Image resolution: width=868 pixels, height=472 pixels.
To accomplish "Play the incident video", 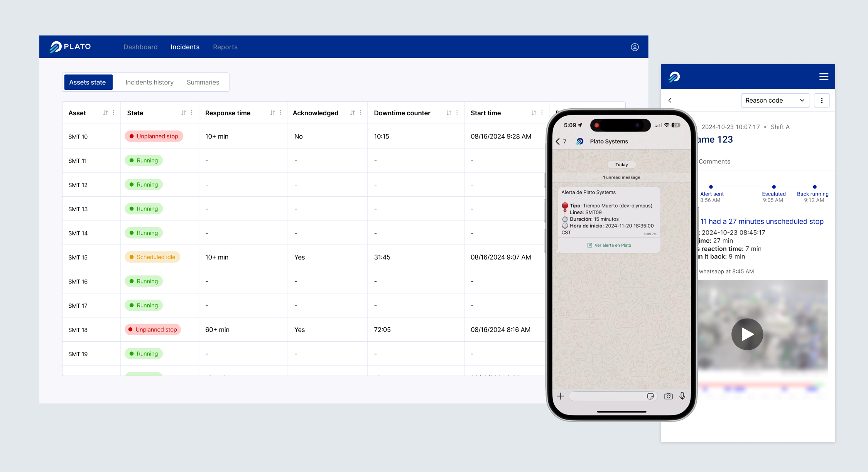I will coord(747,334).
